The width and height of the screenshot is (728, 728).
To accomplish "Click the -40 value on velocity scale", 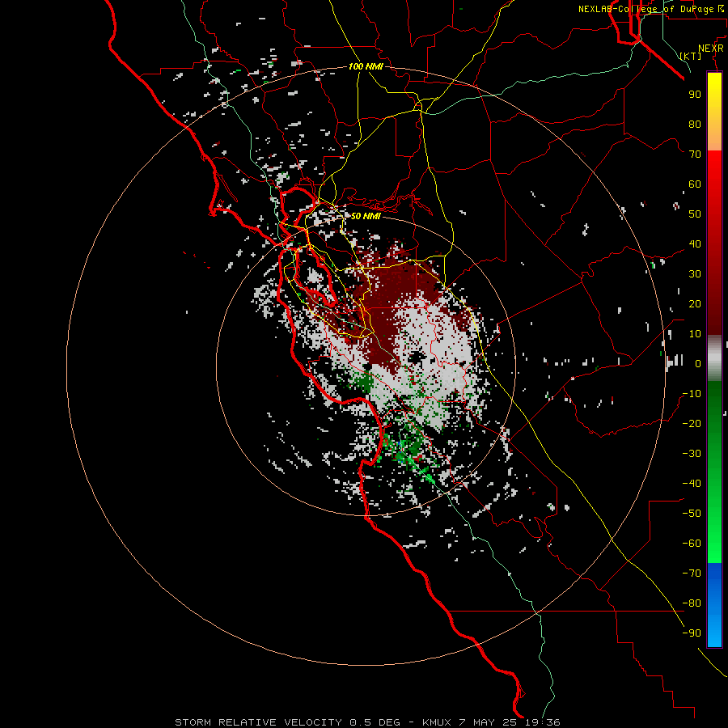I will [692, 484].
